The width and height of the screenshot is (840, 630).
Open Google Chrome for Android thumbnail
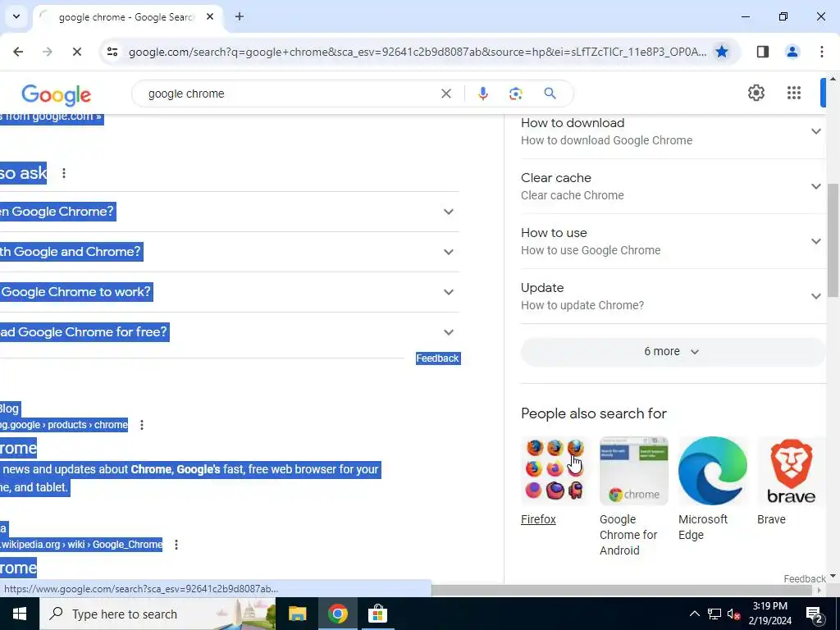[x=634, y=471]
